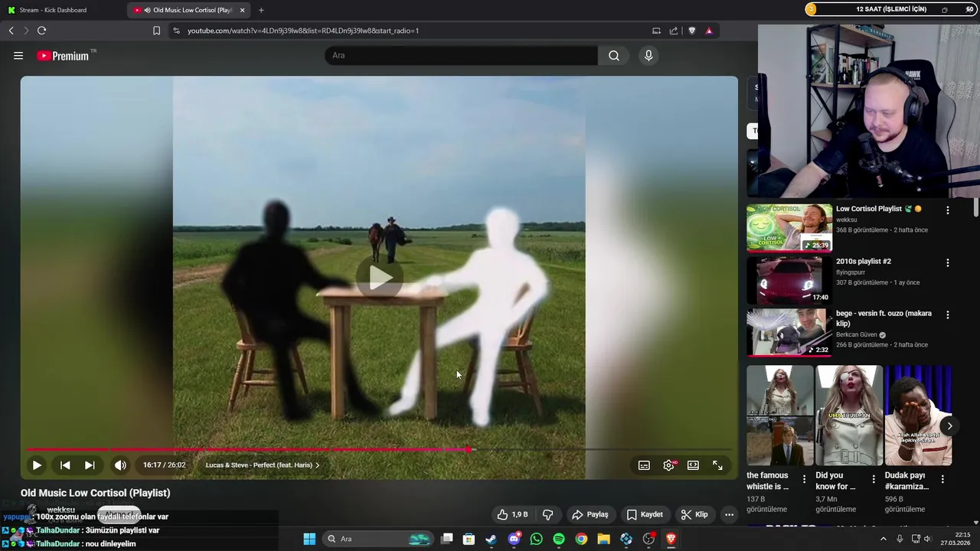This screenshot has height=551, width=980.
Task: Open options for Low Cortisol Playlist video
Action: (948, 210)
